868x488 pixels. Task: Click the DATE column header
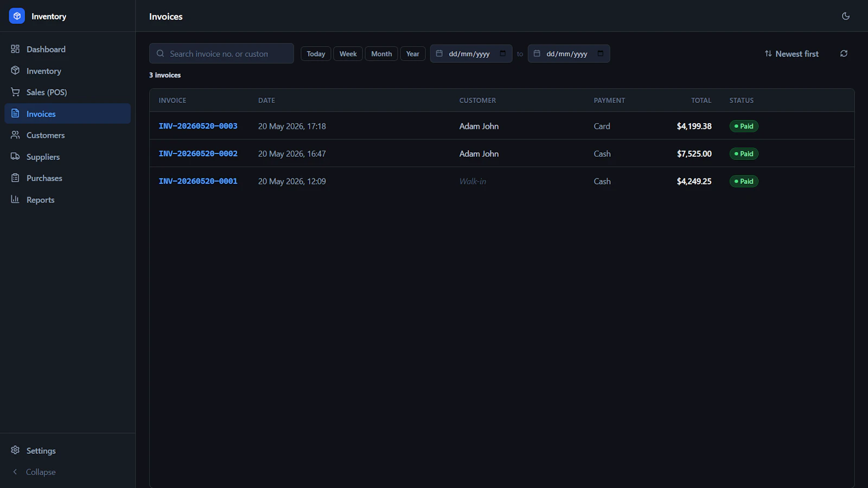tap(266, 100)
